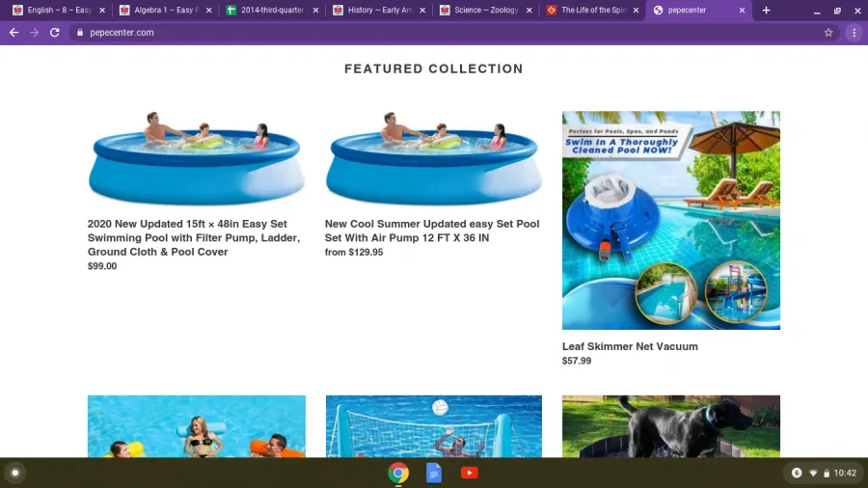The width and height of the screenshot is (868, 488).
Task: View site info via the lock icon
Action: pos(80,33)
